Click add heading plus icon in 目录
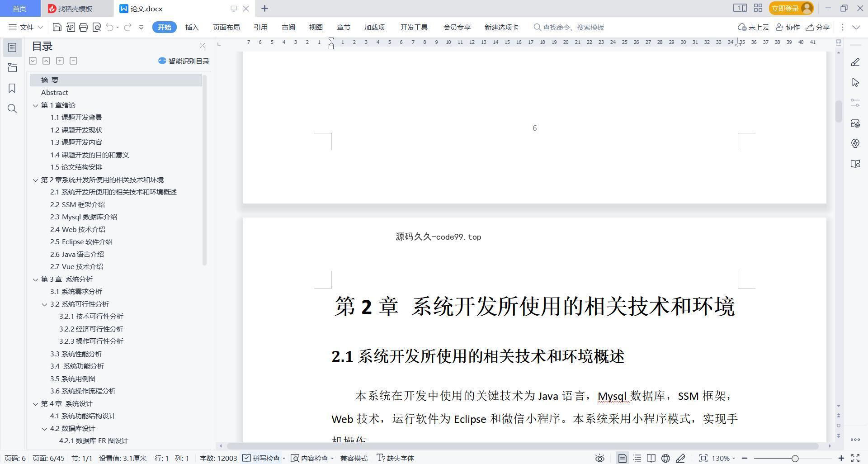This screenshot has width=868, height=464. 60,61
